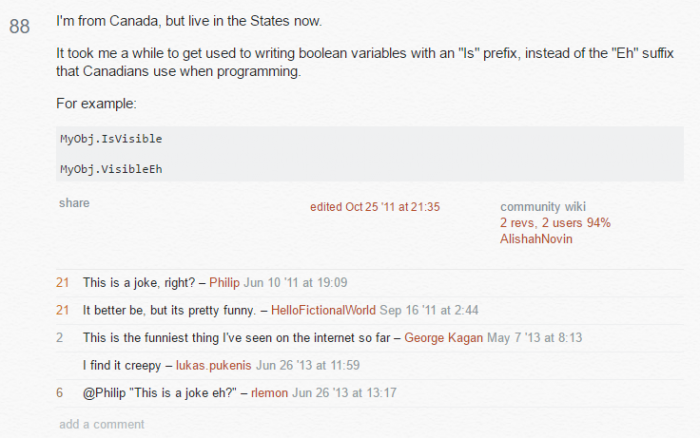Screen dimensions: 700x438
Task: Open the edited Oct 25 '11 revision link
Action: [375, 207]
